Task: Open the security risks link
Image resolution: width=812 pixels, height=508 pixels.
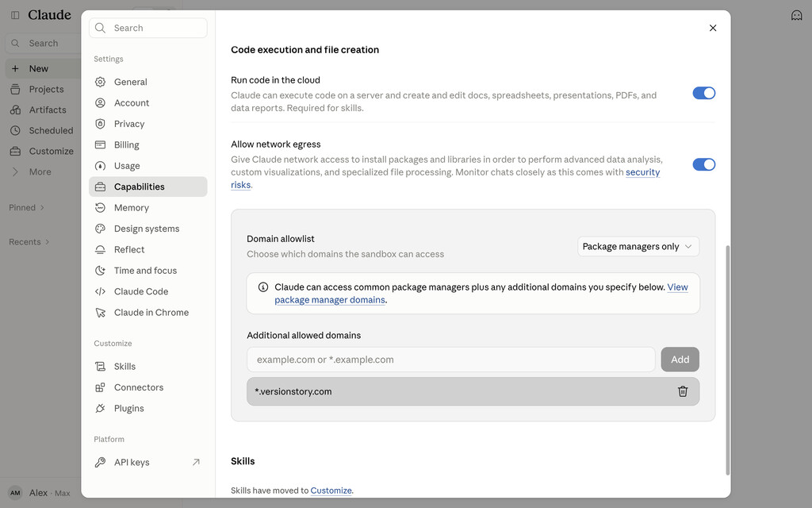Action: pyautogui.click(x=642, y=172)
